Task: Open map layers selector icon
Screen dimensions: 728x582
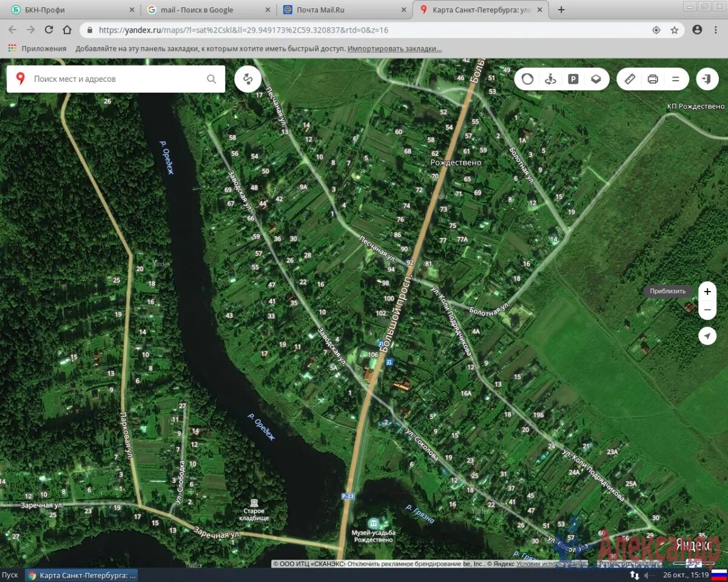Action: [x=596, y=79]
